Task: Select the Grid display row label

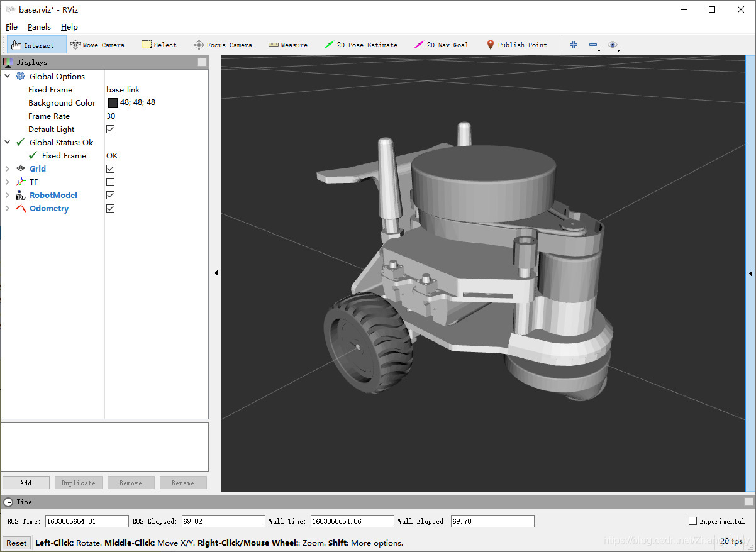Action: pos(38,168)
